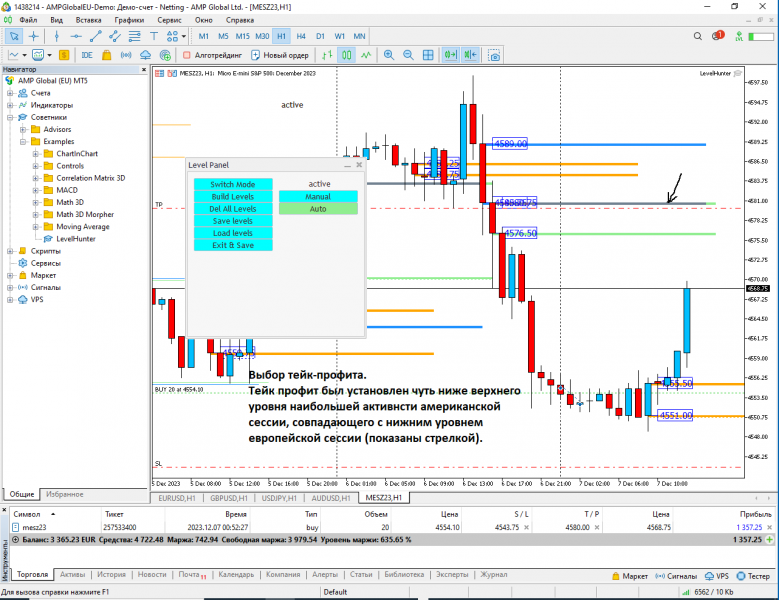Select the equidistant channel tool
This screenshot has width=779, height=600.
click(115, 36)
